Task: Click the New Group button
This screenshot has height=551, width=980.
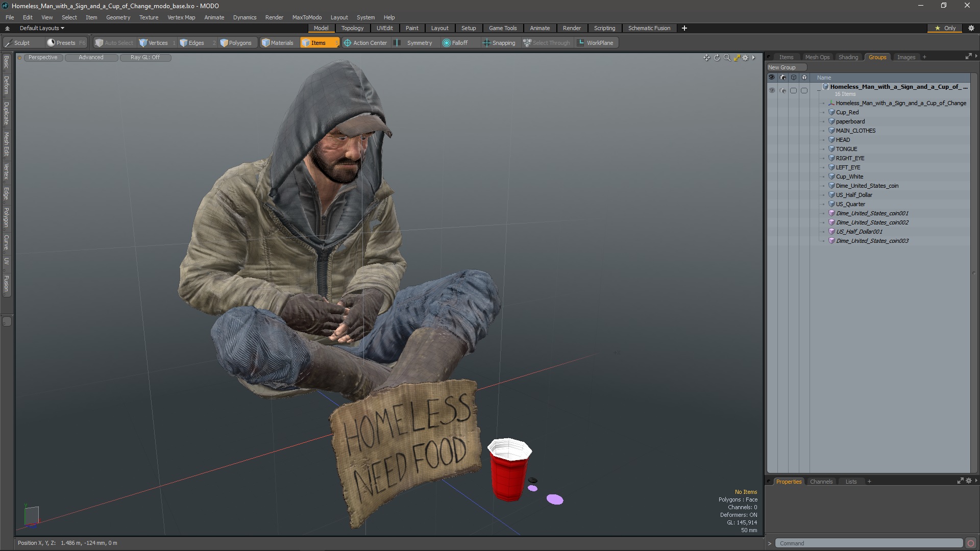Action: [x=786, y=67]
